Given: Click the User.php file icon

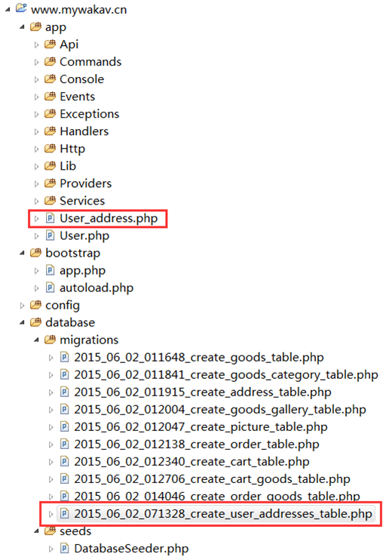Looking at the screenshot, I should click(x=50, y=235).
